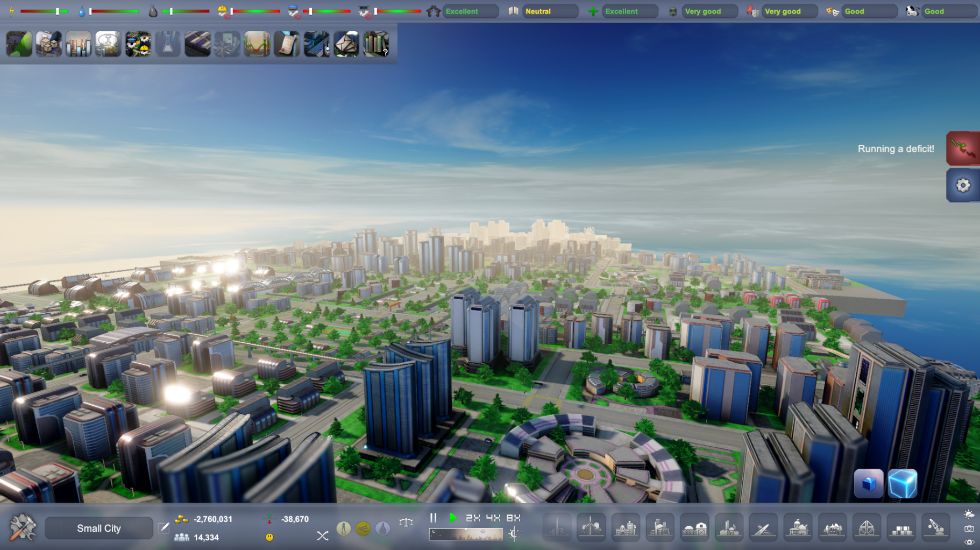Viewport: 980px width, 550px height.
Task: Open the wind turbine utilities build menu
Action: 591,527
